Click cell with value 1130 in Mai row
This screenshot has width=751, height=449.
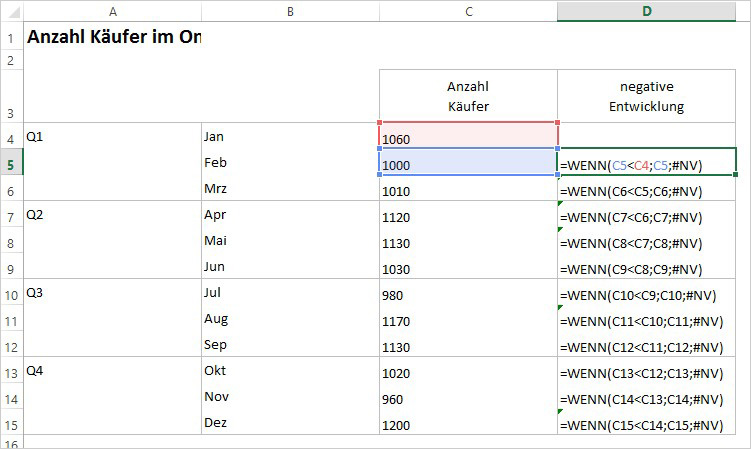coord(468,240)
